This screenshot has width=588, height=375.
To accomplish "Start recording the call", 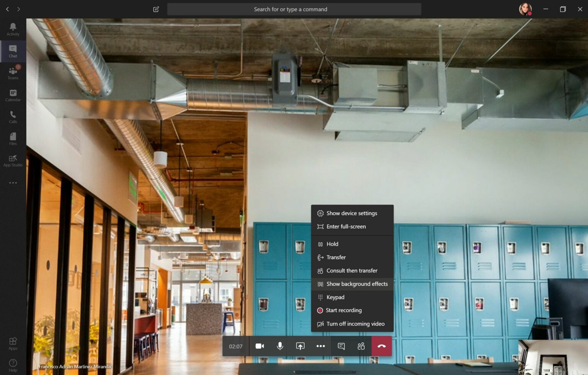I will [x=343, y=310].
